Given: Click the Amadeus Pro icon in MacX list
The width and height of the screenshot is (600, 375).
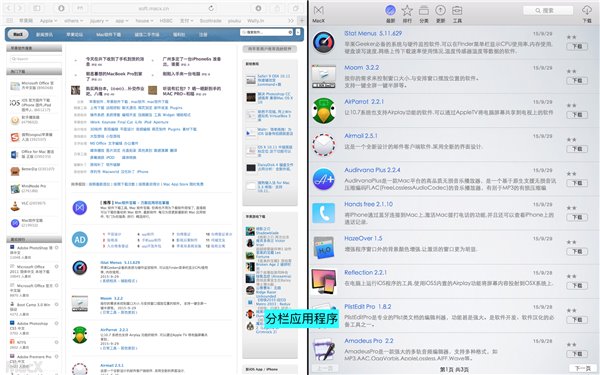Looking at the screenshot, I should point(324,350).
